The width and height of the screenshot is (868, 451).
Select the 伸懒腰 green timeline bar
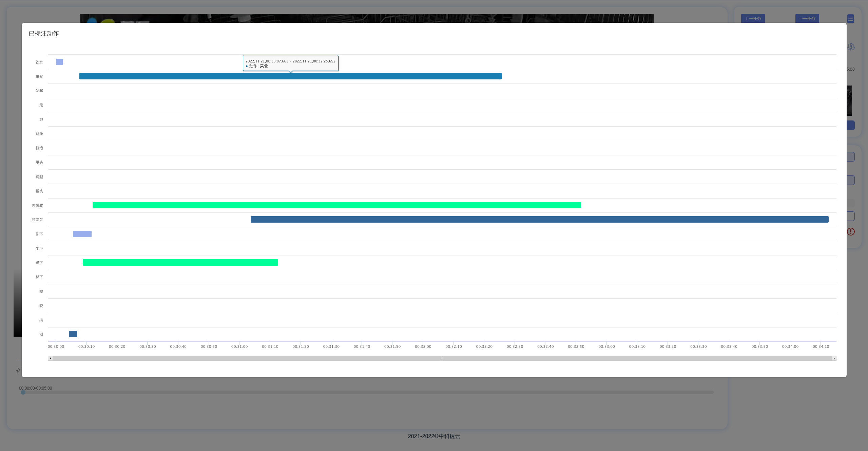click(336, 205)
